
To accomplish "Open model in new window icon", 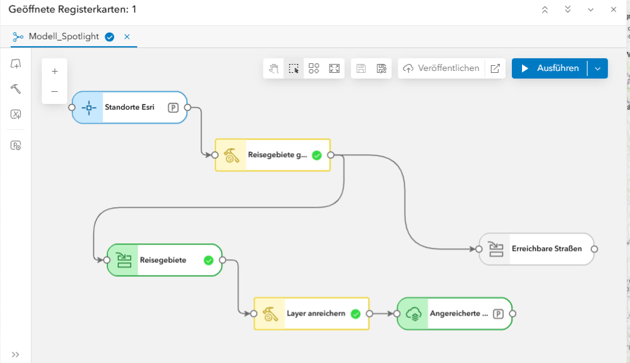I will tap(495, 68).
